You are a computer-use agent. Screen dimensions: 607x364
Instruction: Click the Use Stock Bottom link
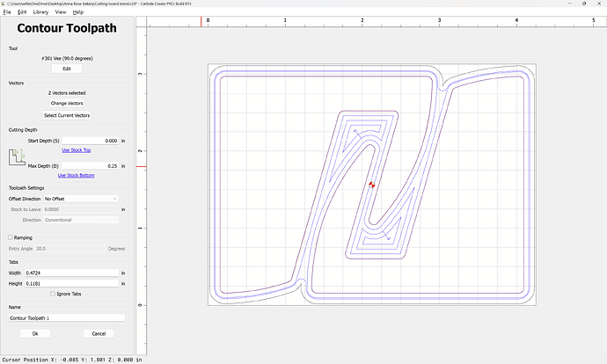click(77, 175)
